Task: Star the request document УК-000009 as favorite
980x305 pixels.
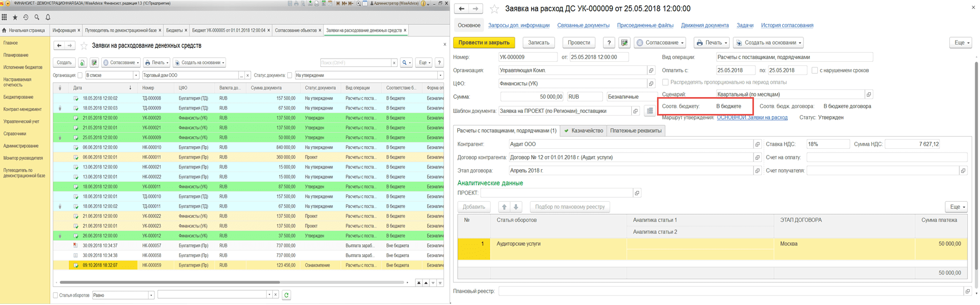Action: point(494,9)
